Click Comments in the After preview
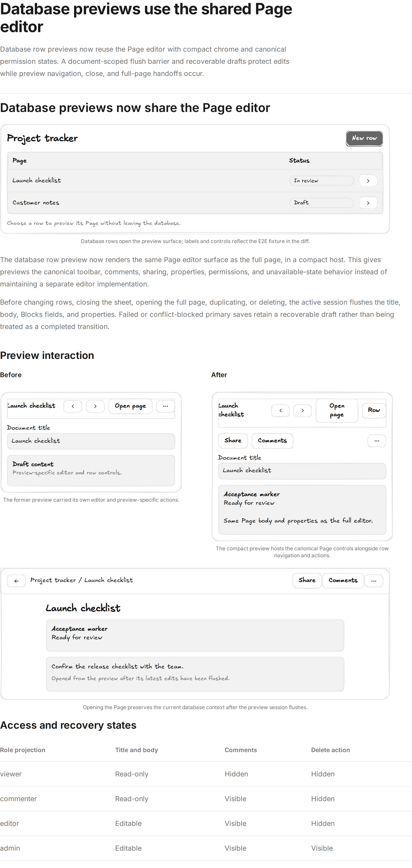The height and width of the screenshot is (868, 412). click(272, 441)
